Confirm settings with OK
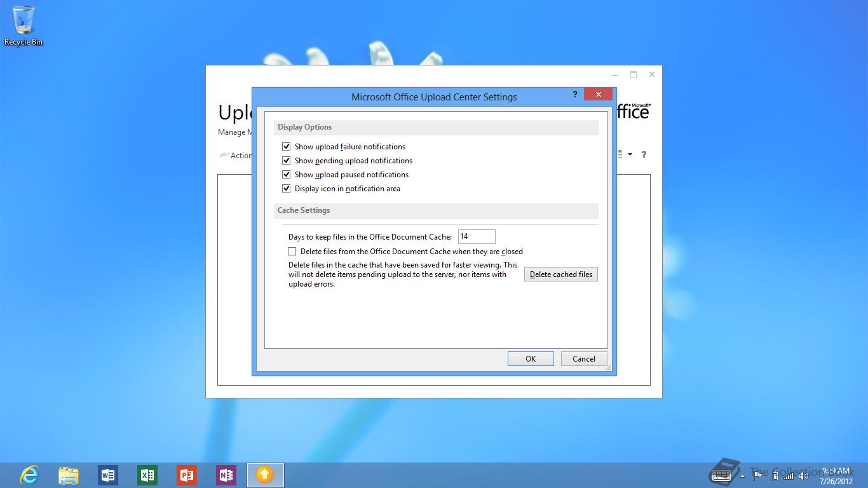The width and height of the screenshot is (868, 488). pyautogui.click(x=531, y=358)
